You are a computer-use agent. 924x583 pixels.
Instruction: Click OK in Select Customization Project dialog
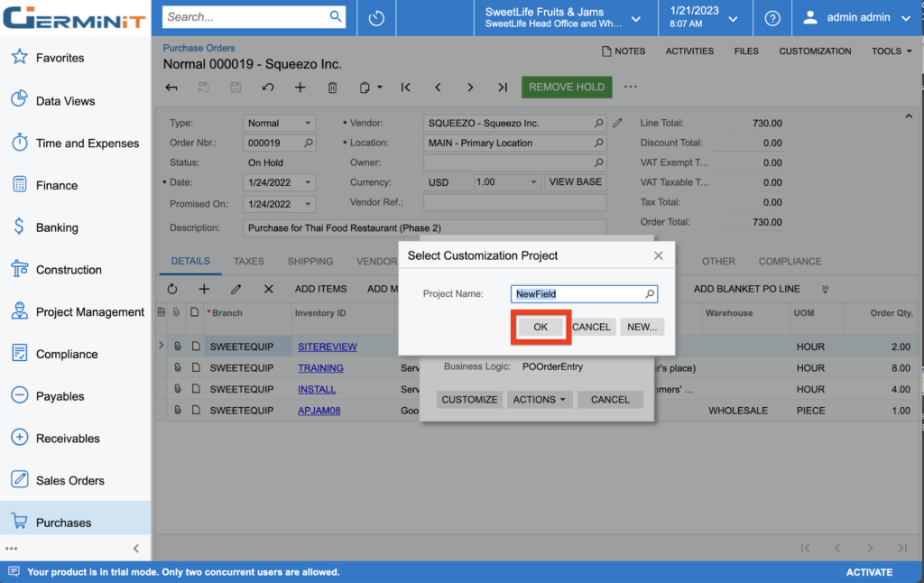pos(541,327)
